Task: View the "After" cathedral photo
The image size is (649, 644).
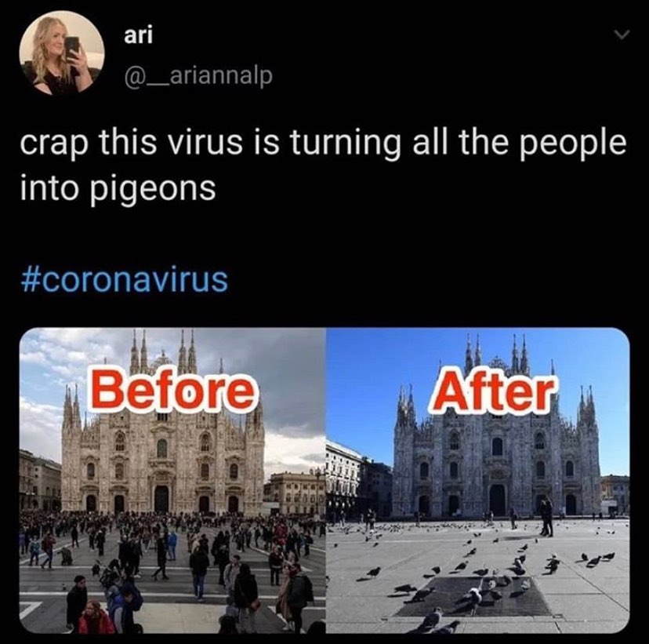Action: point(478,480)
